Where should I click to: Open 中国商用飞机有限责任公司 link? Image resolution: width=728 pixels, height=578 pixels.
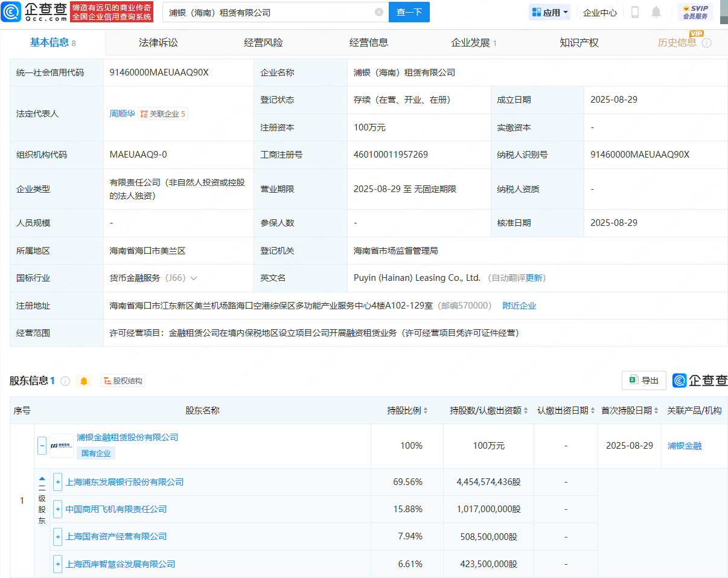tap(116, 509)
